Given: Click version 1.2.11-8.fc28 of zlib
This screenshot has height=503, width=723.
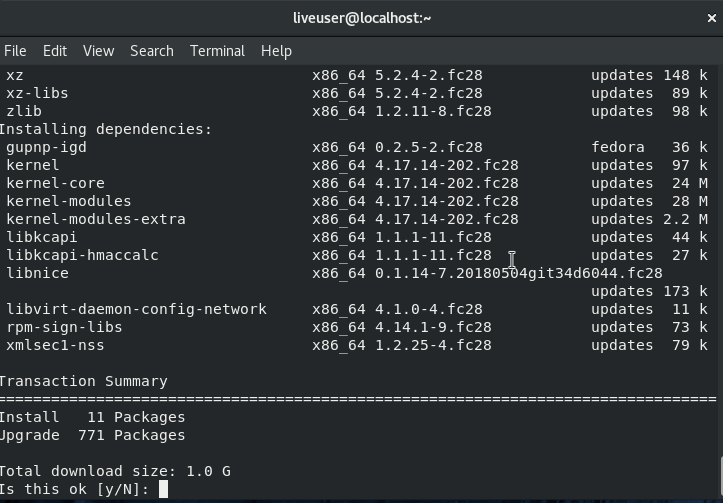Looking at the screenshot, I should click(x=433, y=111).
